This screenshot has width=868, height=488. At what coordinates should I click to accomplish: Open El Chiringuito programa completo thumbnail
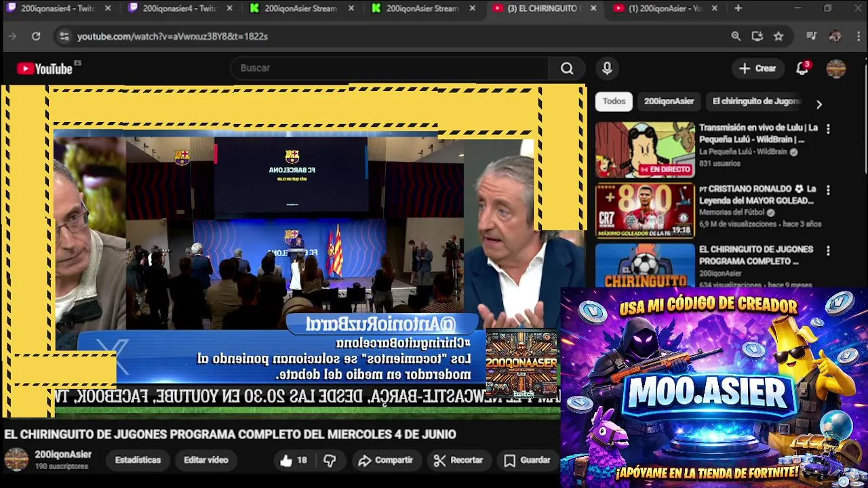[645, 266]
